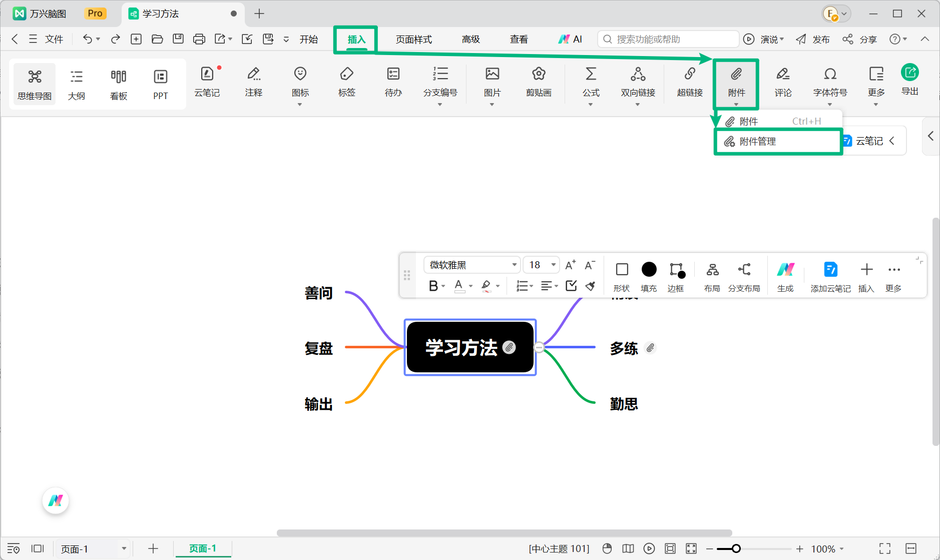Open the 查看 view tab
The image size is (940, 560).
[x=519, y=39]
